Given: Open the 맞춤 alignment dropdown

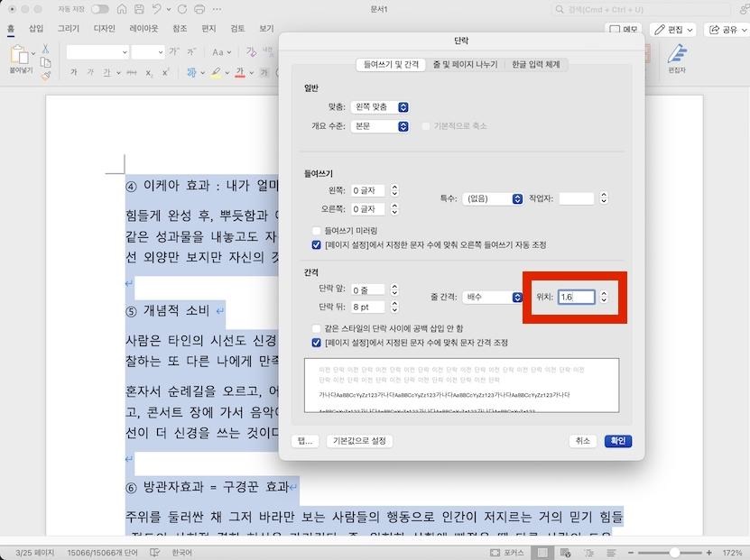Looking at the screenshot, I should pos(379,107).
